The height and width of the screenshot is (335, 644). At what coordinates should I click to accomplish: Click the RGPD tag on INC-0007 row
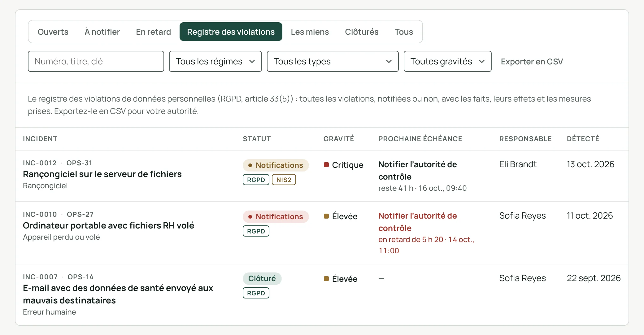[x=256, y=293]
